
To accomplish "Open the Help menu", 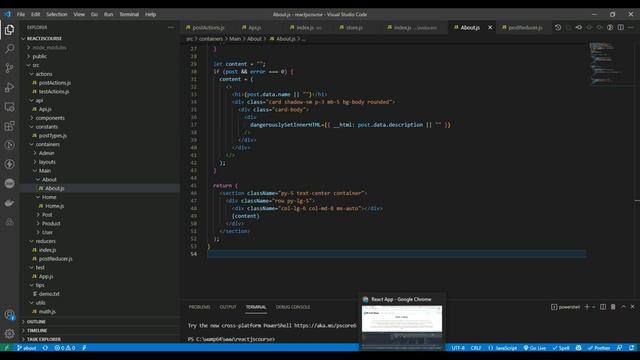I will (x=151, y=14).
